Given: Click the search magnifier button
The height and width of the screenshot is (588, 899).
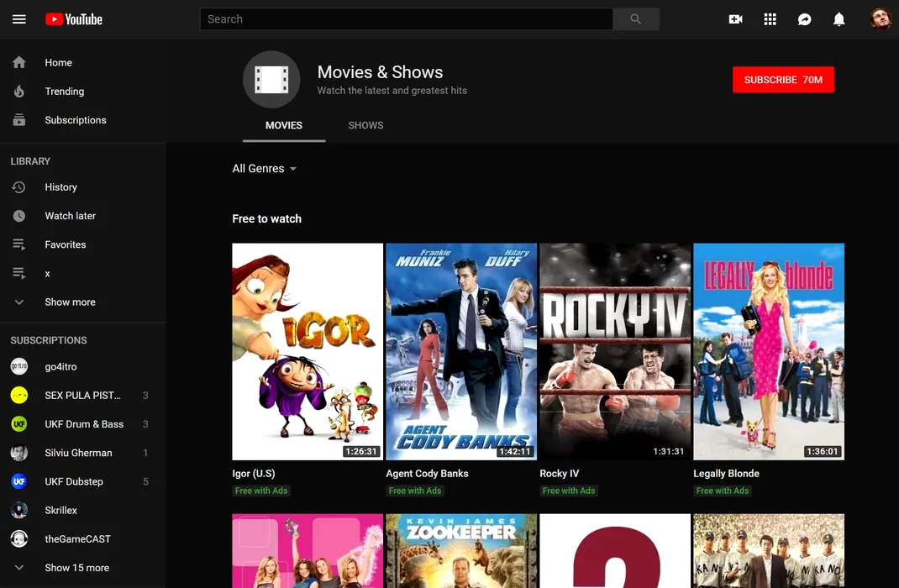Looking at the screenshot, I should point(636,19).
